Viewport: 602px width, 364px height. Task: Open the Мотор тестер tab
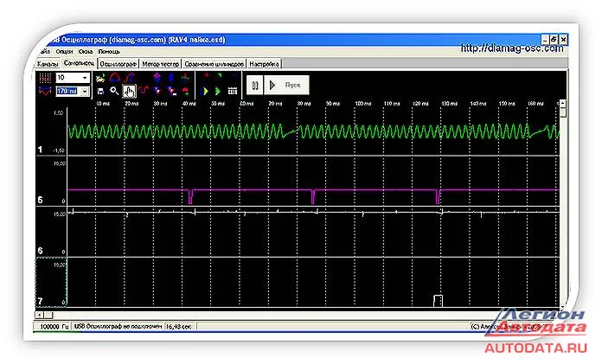(161, 64)
